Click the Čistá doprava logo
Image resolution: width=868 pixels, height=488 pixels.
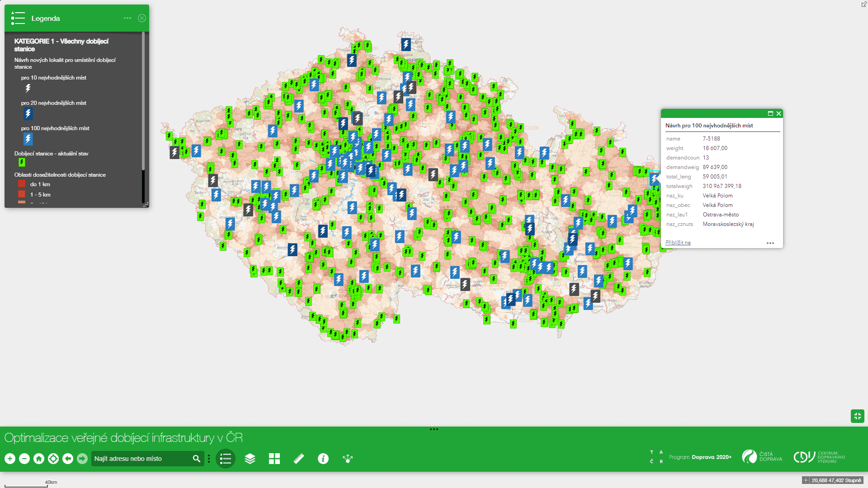tap(762, 457)
